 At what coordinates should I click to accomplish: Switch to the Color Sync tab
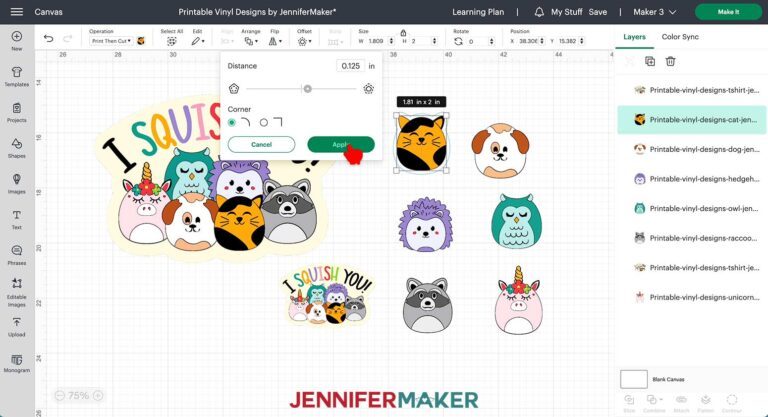[x=680, y=37]
